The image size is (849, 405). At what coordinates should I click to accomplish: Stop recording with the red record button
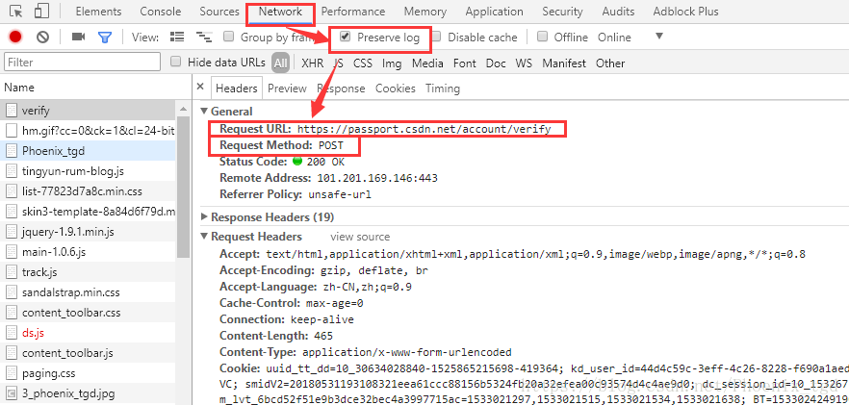pyautogui.click(x=15, y=37)
